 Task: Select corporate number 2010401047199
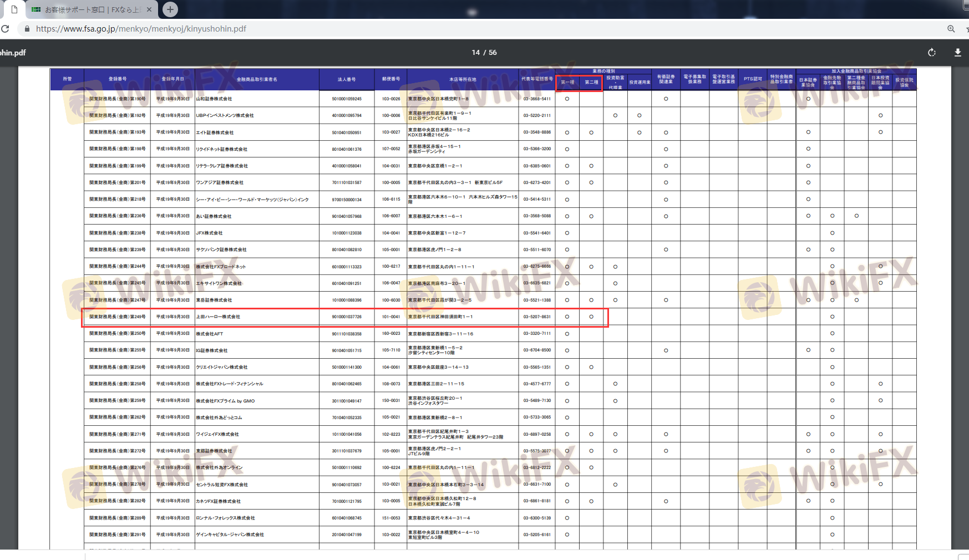tap(347, 534)
